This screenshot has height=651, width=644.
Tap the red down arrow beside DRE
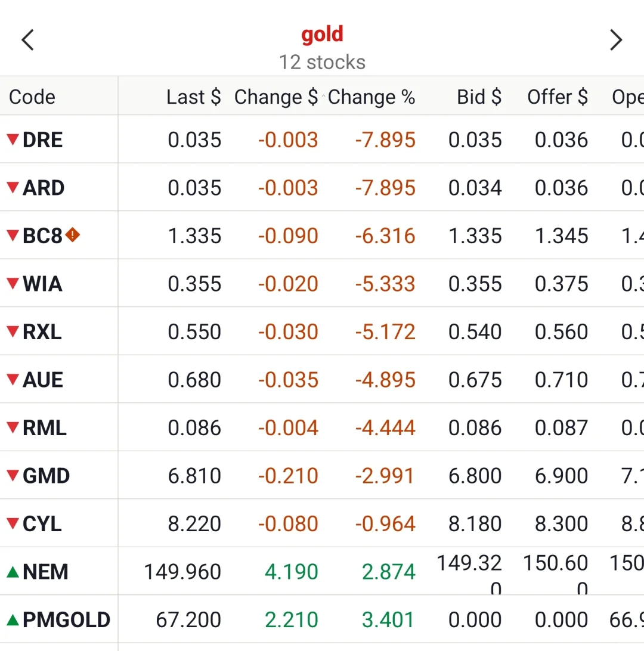tap(13, 139)
